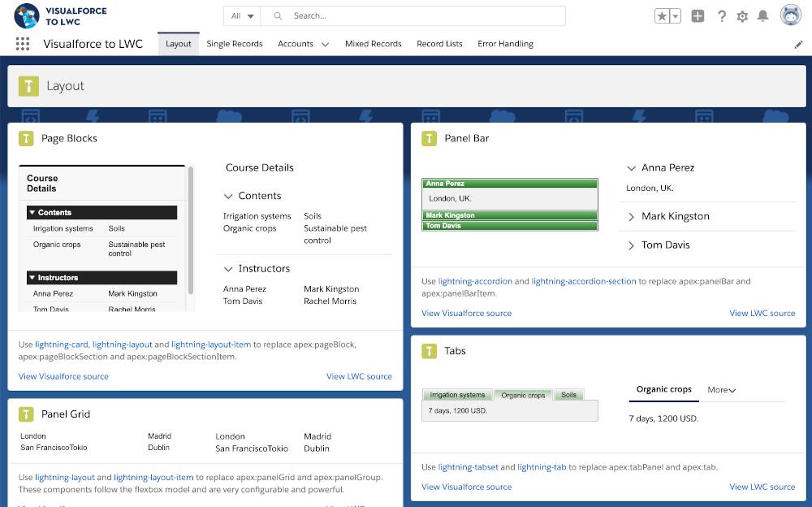View LWC source for Page Blocks
This screenshot has width=812, height=507.
359,376
